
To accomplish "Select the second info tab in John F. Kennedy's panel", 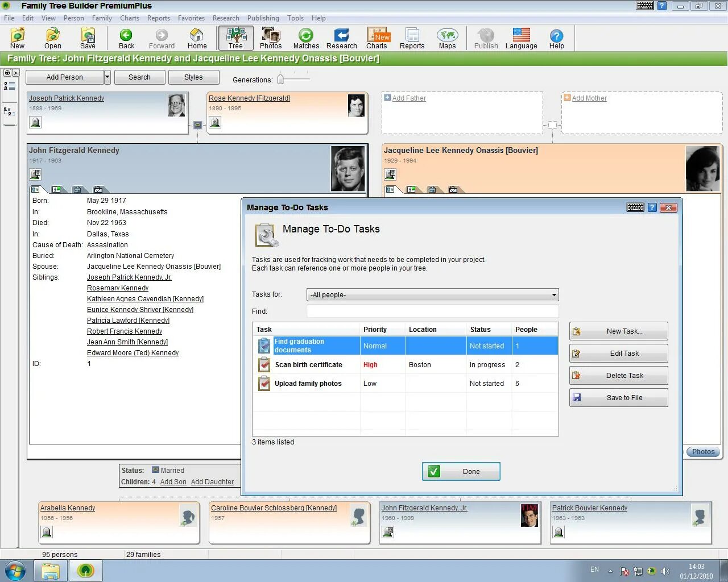I will [x=56, y=189].
